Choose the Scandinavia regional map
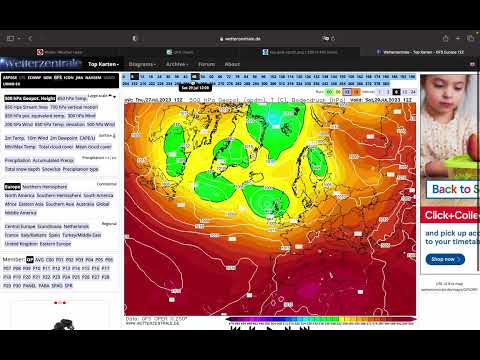480x360 pixels. pyautogui.click(x=49, y=226)
